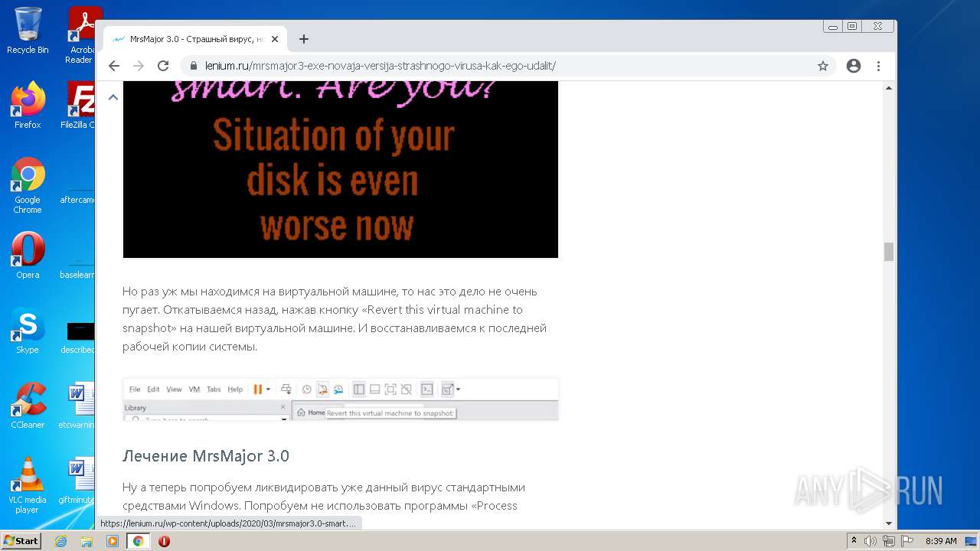Image resolution: width=980 pixels, height=551 pixels.
Task: Select the Firefox desktop icon
Action: point(28,106)
